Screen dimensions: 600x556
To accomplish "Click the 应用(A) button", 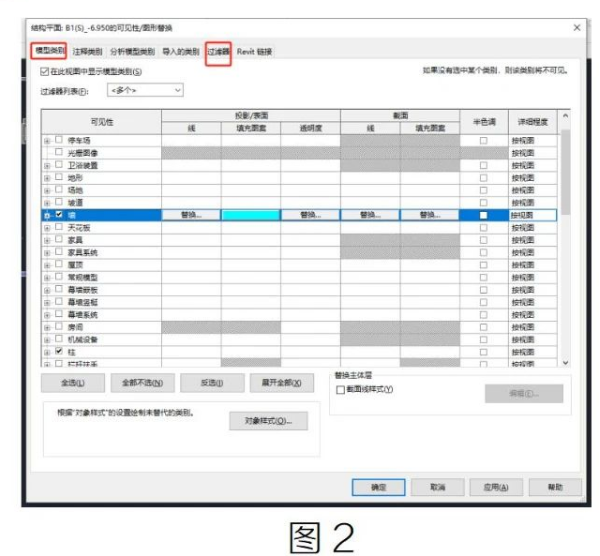I will [x=496, y=487].
